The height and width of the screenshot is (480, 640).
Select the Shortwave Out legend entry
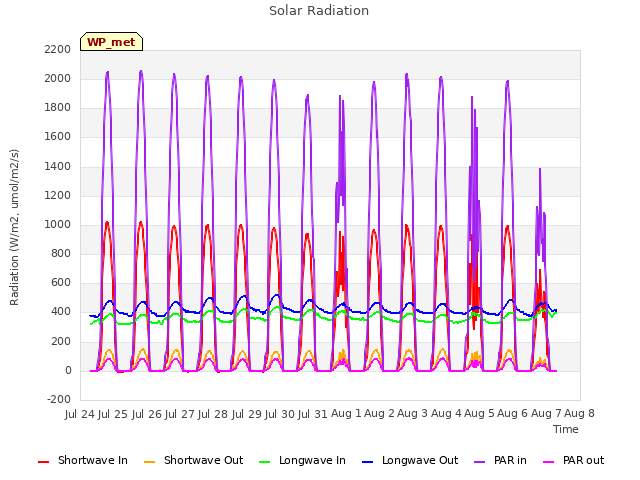coord(193,460)
